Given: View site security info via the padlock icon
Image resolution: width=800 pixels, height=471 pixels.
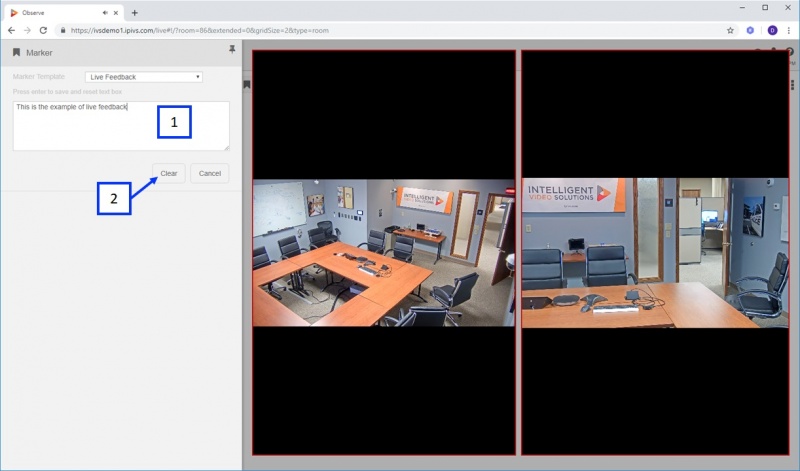Looking at the screenshot, I should coord(63,31).
